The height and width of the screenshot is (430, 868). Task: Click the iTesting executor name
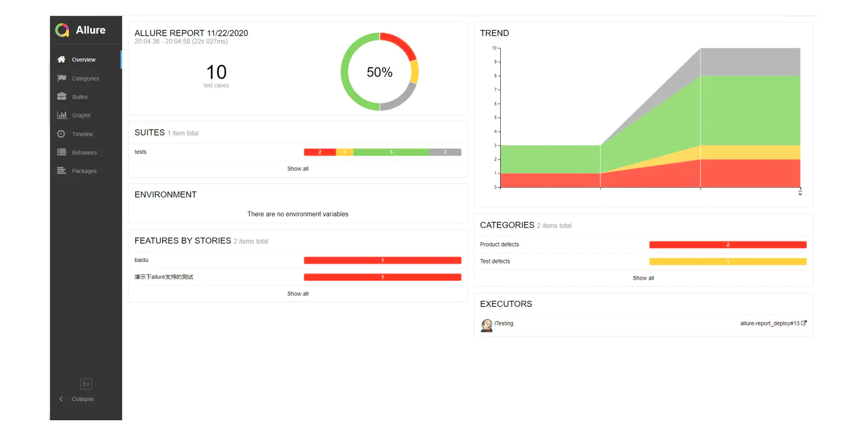click(504, 323)
